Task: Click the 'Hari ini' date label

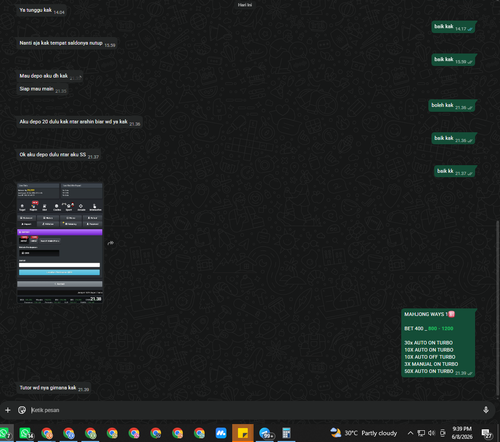Action: pos(245,5)
